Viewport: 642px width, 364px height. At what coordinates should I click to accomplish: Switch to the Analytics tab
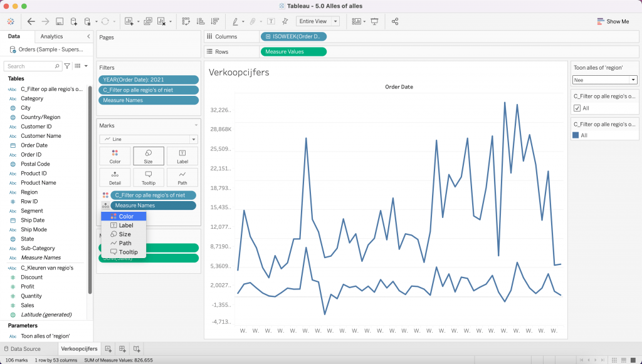coord(51,36)
